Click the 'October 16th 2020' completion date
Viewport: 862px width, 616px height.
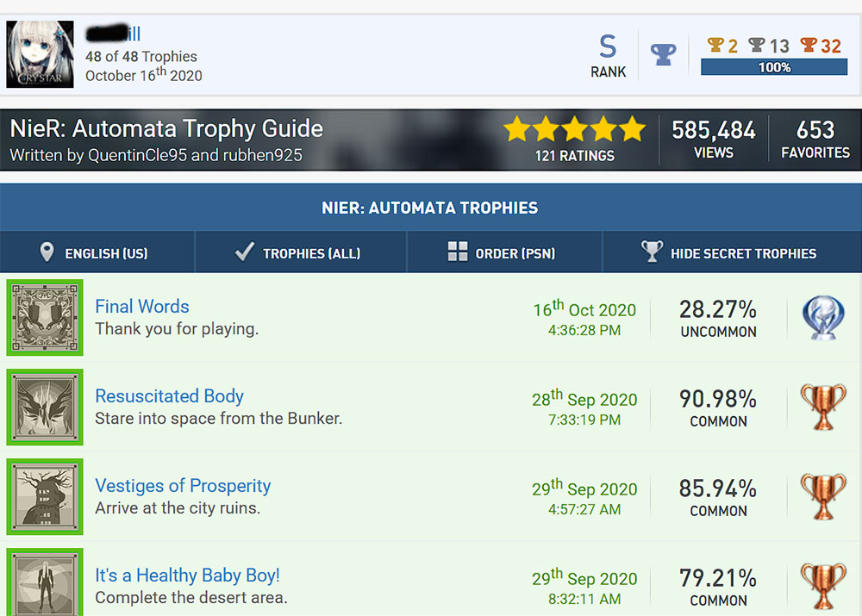click(143, 75)
